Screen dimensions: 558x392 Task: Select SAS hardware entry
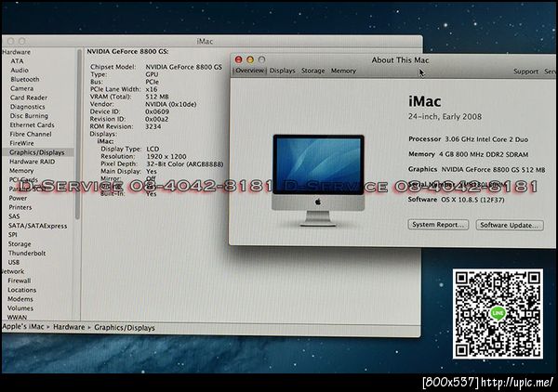[14, 216]
